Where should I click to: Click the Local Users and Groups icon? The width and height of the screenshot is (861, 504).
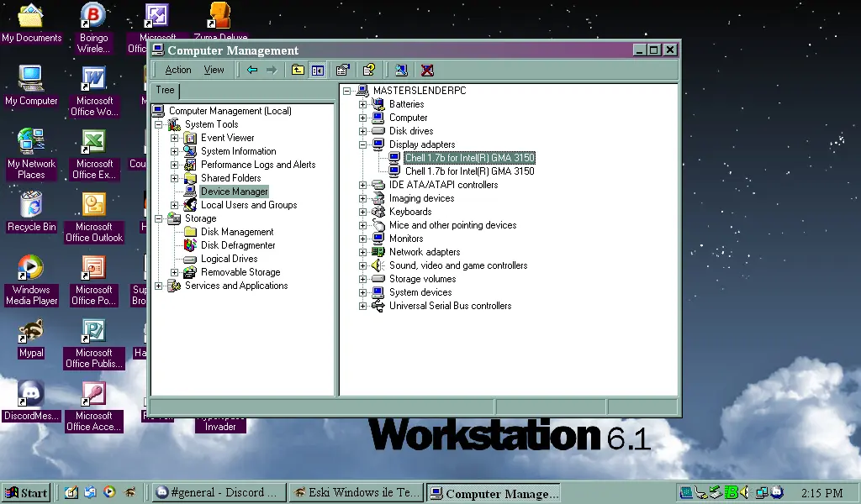coord(190,205)
